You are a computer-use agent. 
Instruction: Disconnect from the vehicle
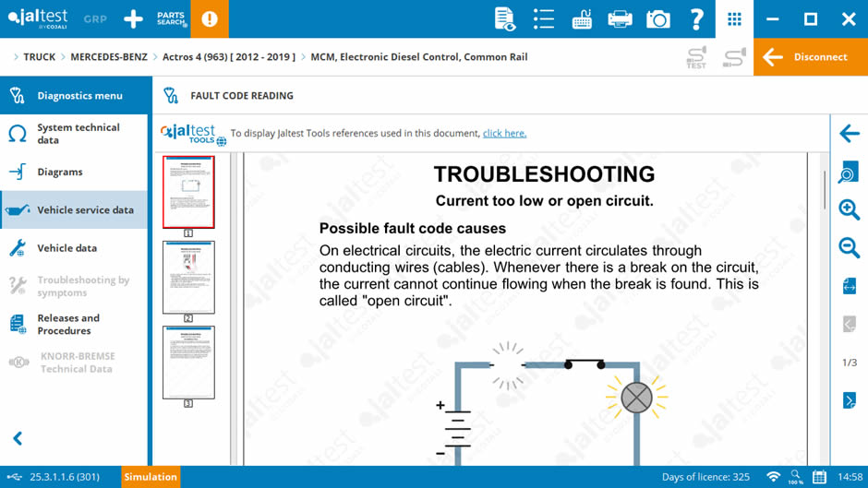click(811, 57)
